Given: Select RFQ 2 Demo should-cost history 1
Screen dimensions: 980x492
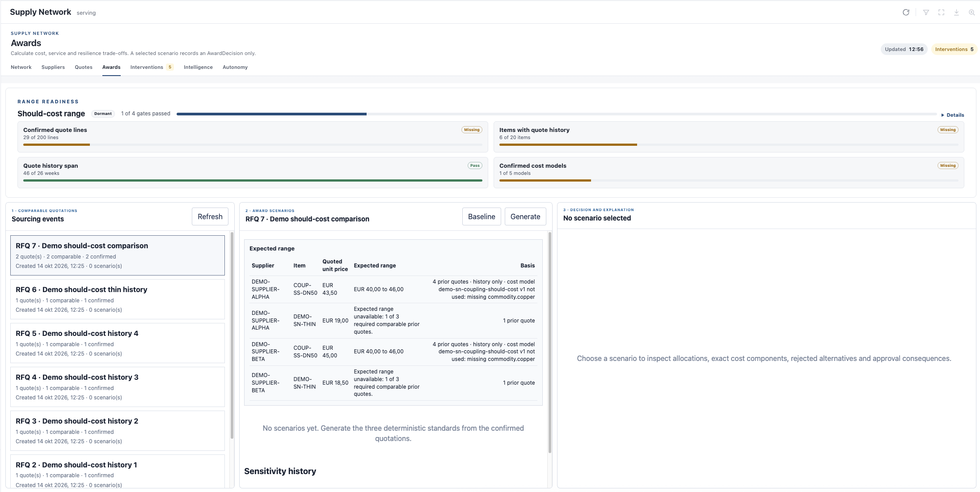Looking at the screenshot, I should [x=118, y=471].
